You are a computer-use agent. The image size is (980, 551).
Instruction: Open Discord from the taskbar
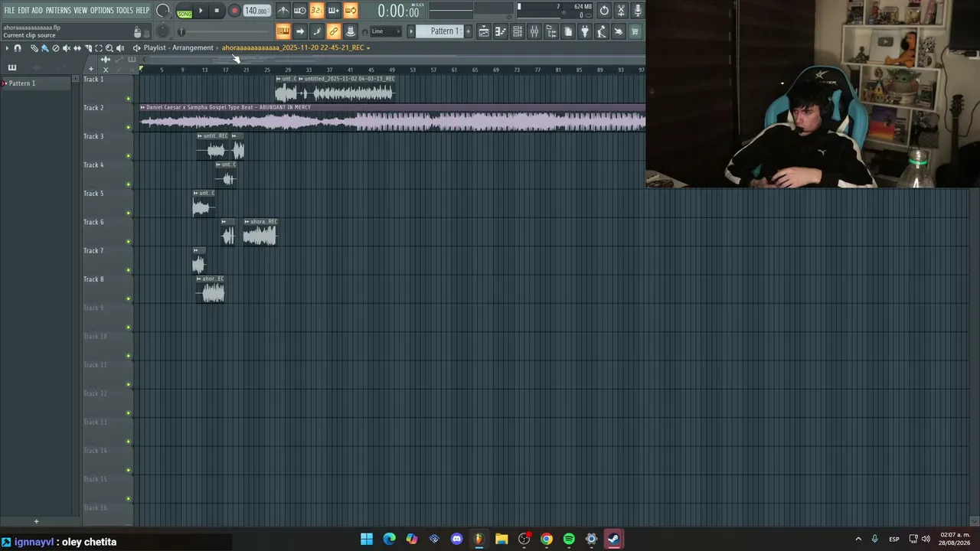pos(457,540)
